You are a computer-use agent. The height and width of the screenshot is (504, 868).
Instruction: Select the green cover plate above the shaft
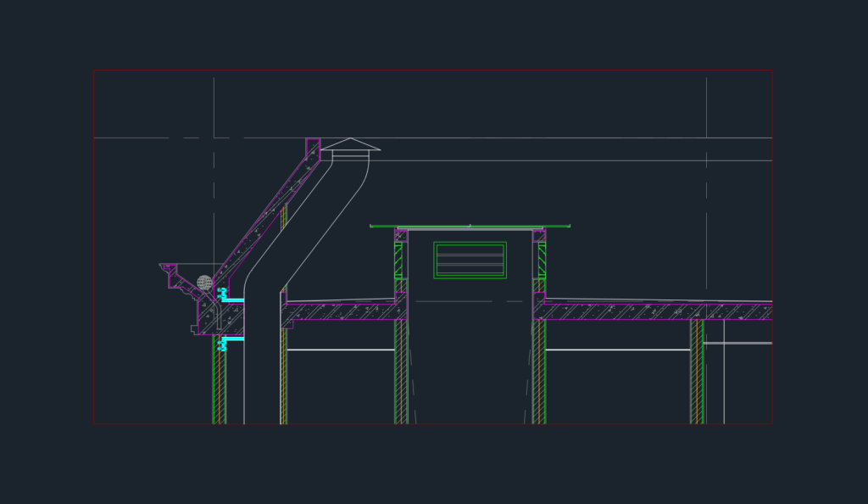point(470,226)
